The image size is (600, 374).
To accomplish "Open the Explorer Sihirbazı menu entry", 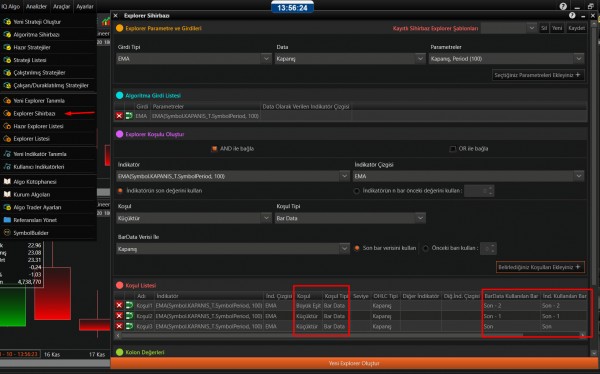I will point(34,113).
